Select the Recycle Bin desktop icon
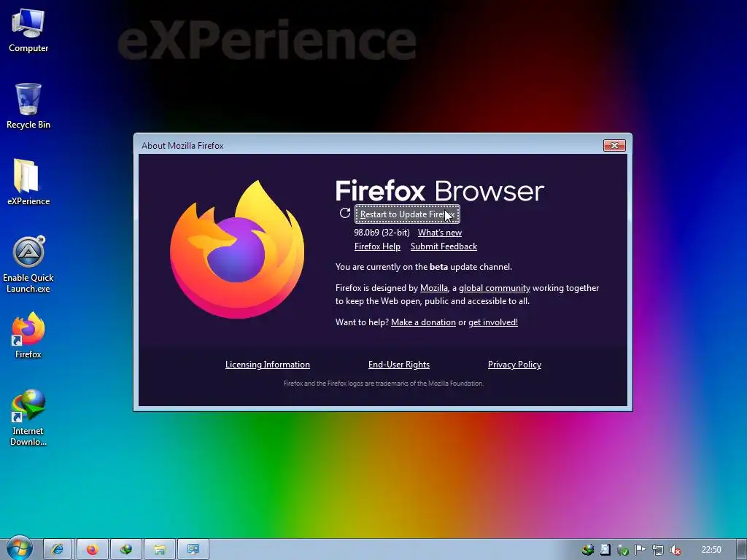 pos(28,106)
